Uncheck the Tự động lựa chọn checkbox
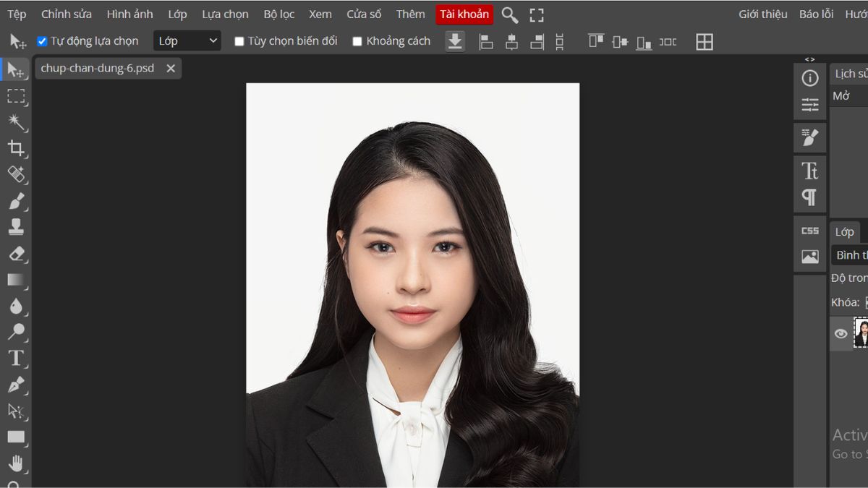868x488 pixels. [41, 41]
